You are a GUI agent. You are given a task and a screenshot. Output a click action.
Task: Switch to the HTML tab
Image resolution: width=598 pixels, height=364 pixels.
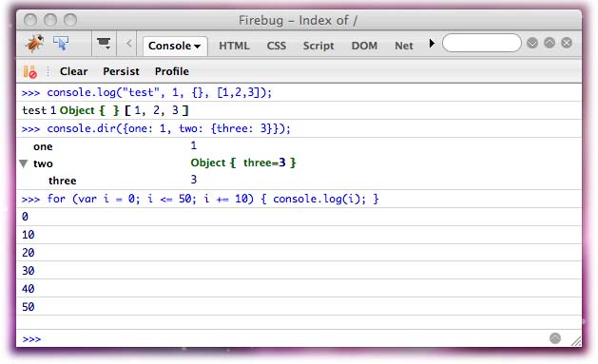click(x=234, y=46)
